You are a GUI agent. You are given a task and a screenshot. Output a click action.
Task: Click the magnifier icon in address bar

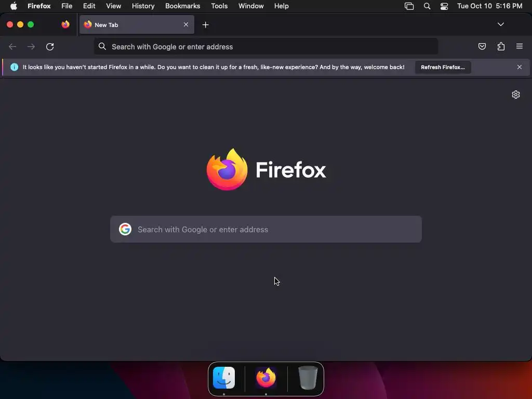coord(102,46)
